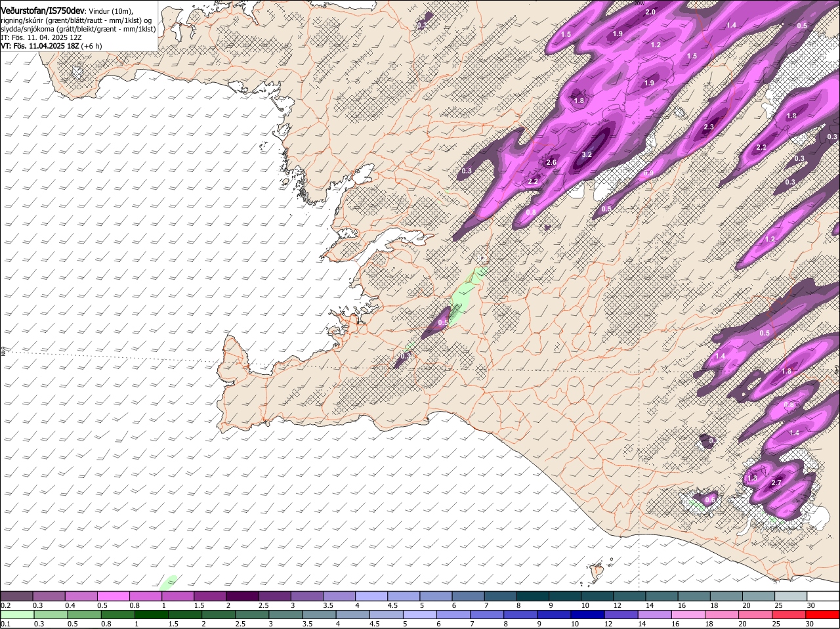
Task: Click the 3.2 snowfall maximum label
Action: click(587, 155)
